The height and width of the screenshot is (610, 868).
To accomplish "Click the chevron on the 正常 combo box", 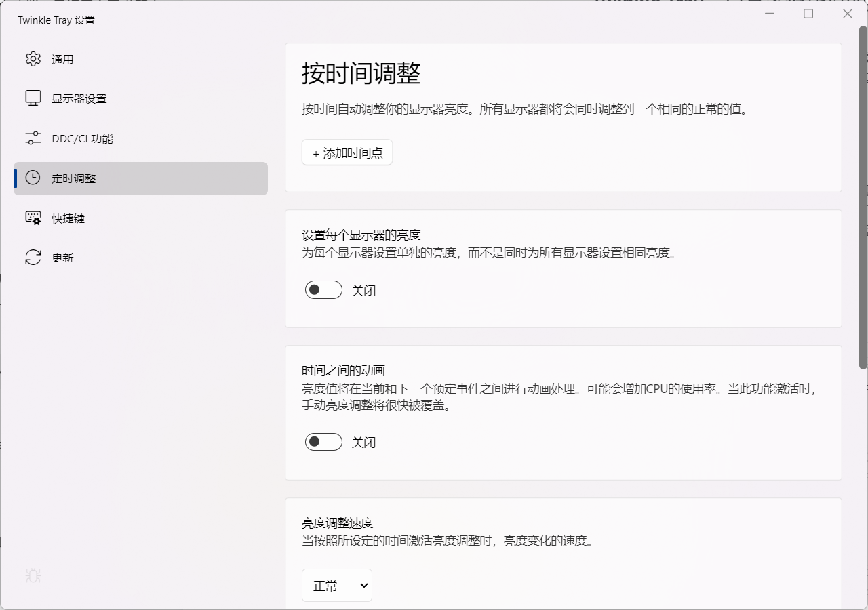I will [363, 585].
